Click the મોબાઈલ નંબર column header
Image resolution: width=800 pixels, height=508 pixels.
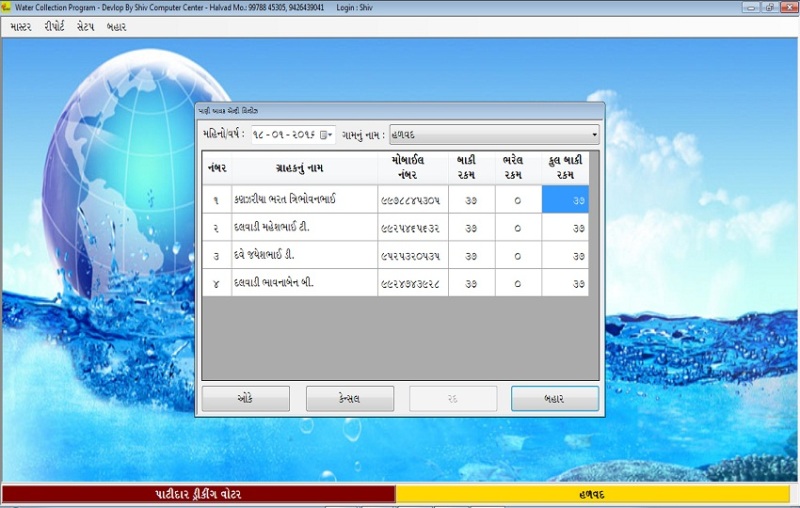click(412, 167)
